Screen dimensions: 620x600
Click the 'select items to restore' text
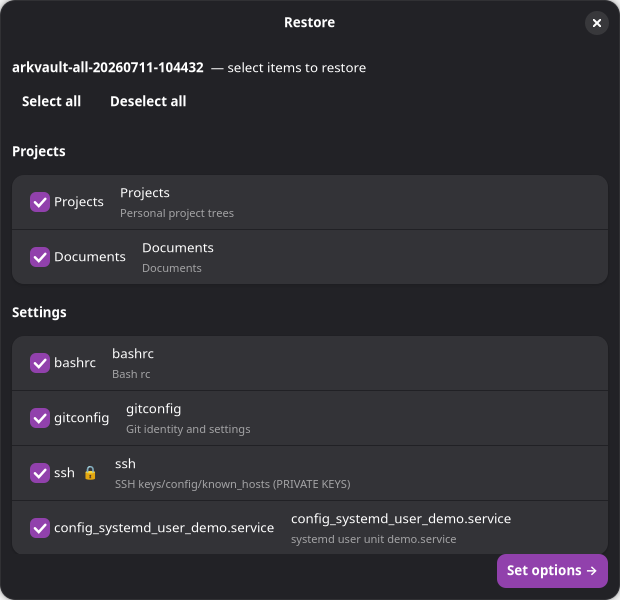[297, 68]
